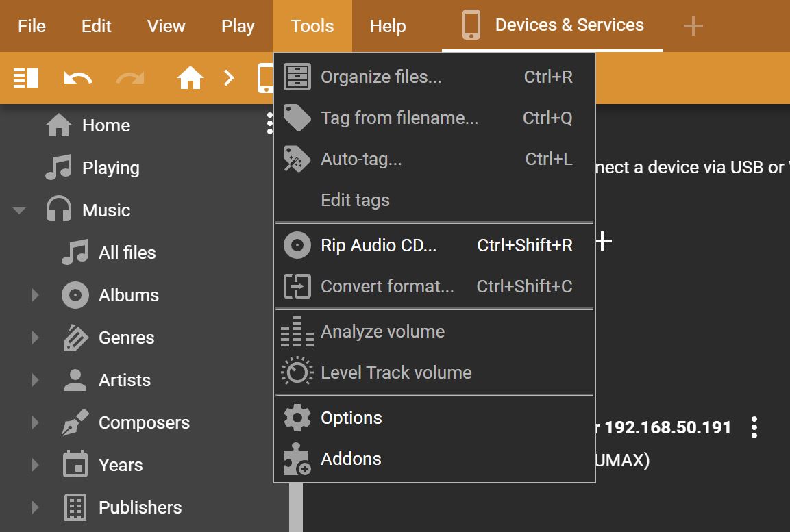Click the Rip Audio CD disc icon
The width and height of the screenshot is (790, 532).
point(297,245)
